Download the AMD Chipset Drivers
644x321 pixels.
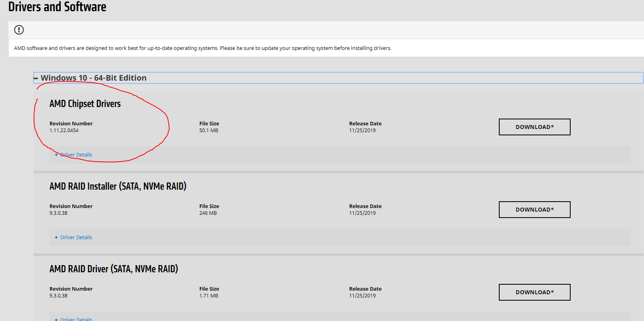[534, 127]
